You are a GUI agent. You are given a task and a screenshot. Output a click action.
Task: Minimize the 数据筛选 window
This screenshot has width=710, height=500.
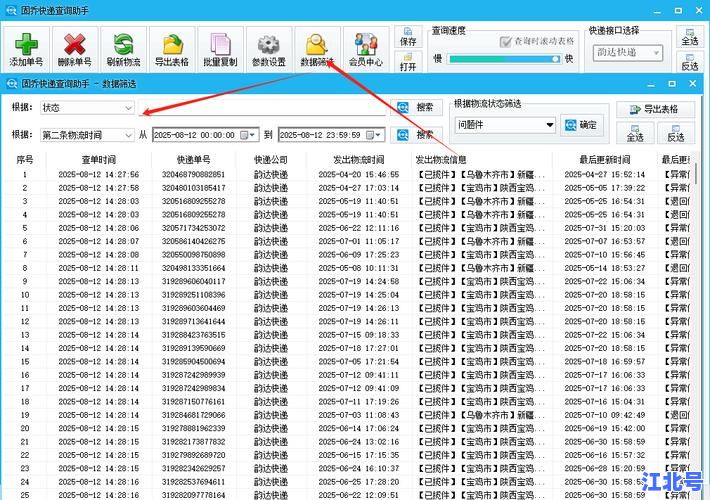click(651, 84)
